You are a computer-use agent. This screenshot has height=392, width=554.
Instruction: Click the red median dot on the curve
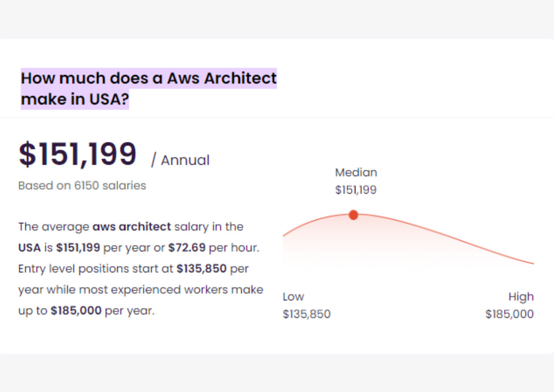click(354, 215)
